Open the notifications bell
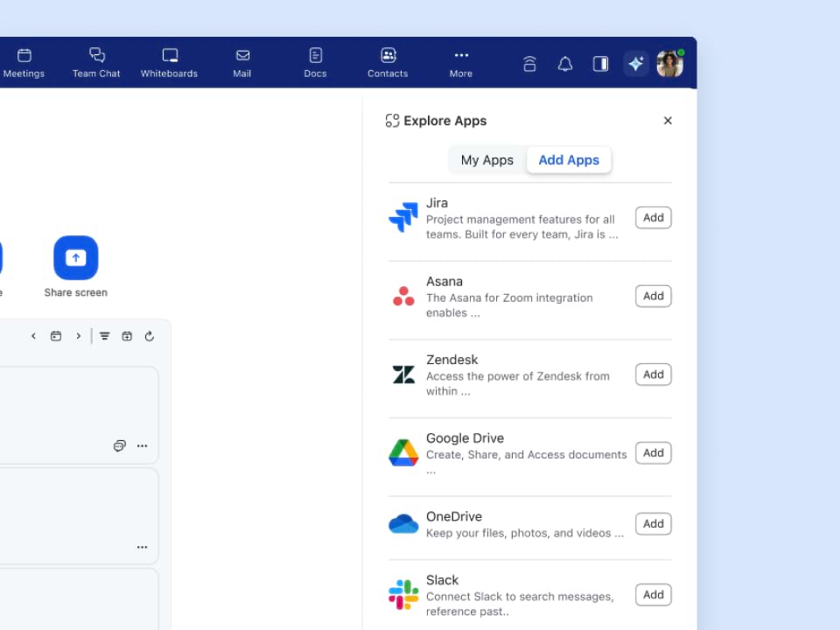This screenshot has height=630, width=840. pyautogui.click(x=564, y=63)
